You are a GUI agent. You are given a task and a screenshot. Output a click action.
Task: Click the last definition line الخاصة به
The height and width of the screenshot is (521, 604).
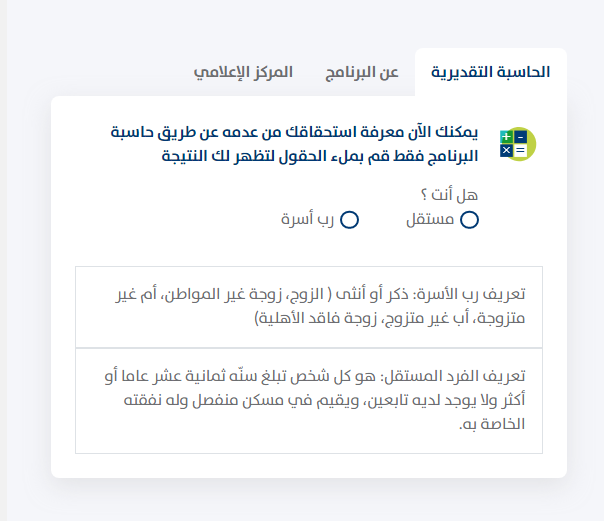point(493,425)
